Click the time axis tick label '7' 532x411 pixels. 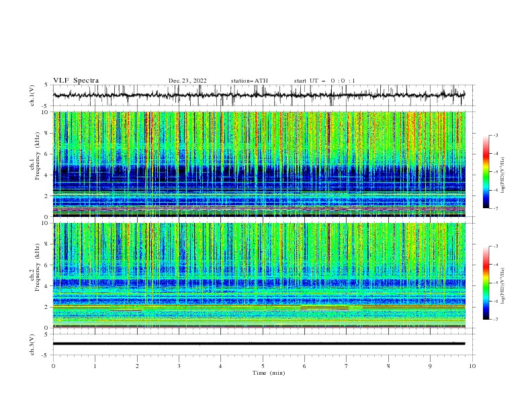(347, 366)
